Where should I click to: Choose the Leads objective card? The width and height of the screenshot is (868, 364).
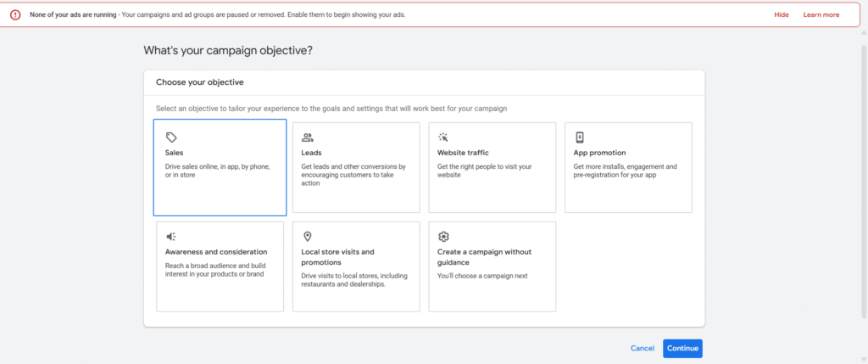click(x=356, y=167)
